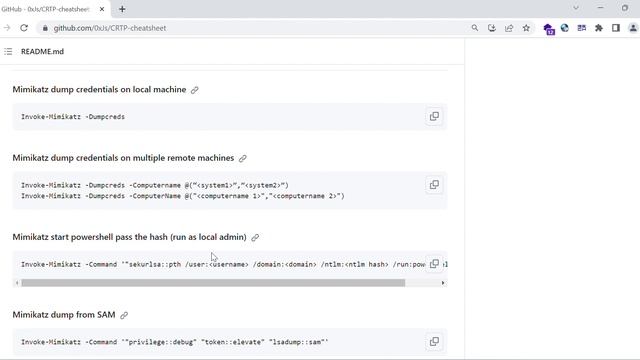The width and height of the screenshot is (640, 360).
Task: Click the code line containing <computername 1>
Action: pyautogui.click(x=182, y=196)
